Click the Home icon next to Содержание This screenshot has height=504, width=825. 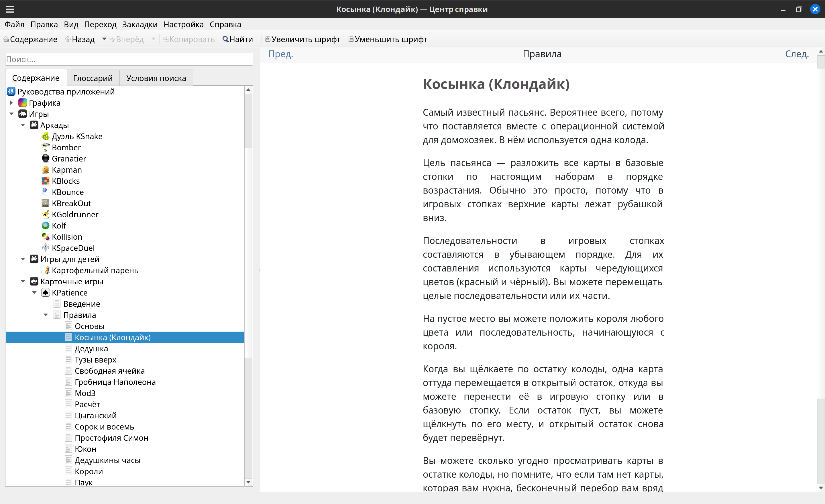coord(6,40)
